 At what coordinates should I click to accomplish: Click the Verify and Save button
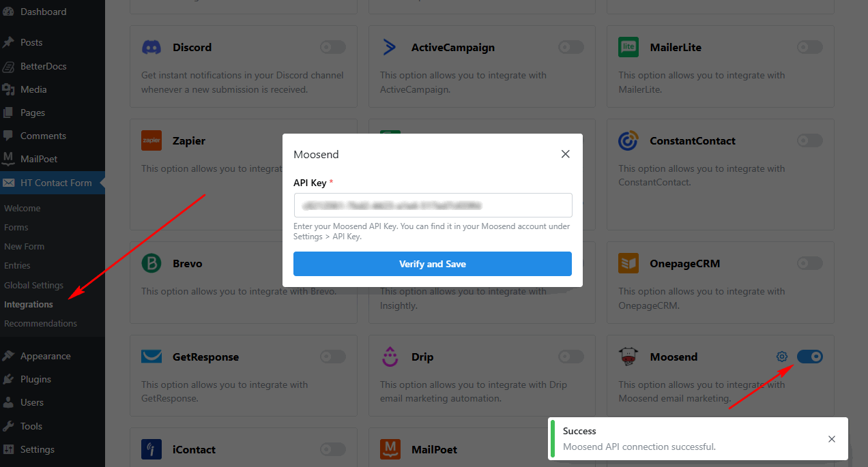coord(432,264)
